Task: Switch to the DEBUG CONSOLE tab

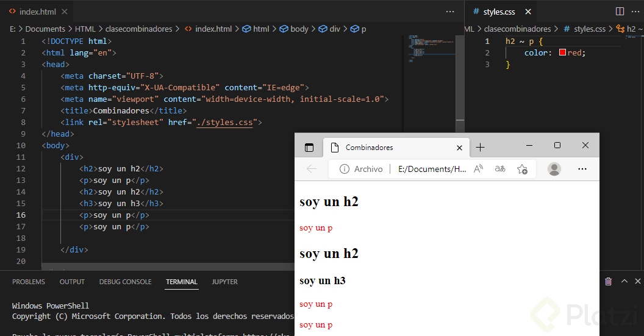Action: [x=125, y=282]
